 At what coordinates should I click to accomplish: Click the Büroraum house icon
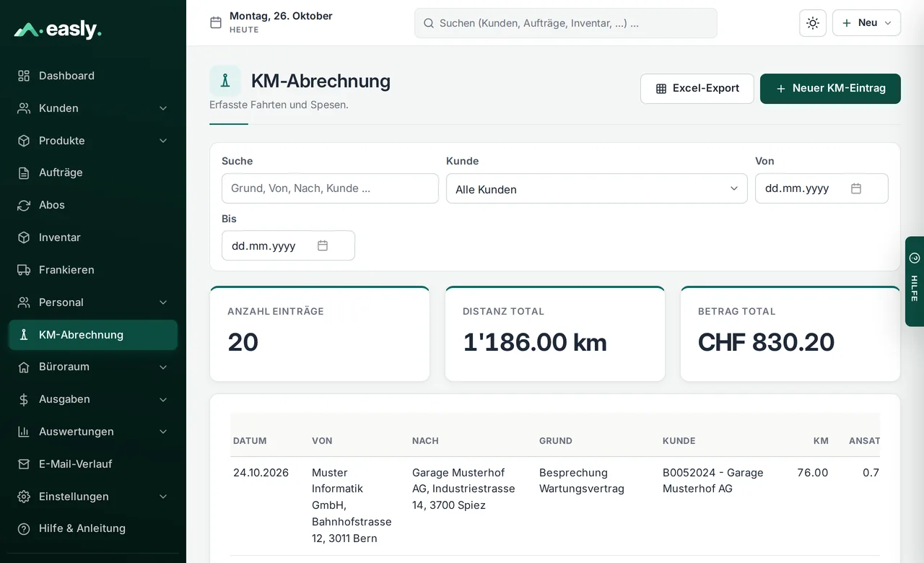(24, 367)
